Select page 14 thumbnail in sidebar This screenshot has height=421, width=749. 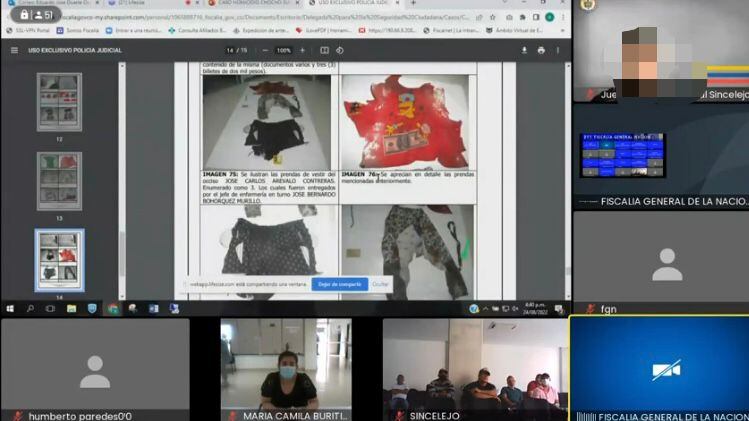click(59, 260)
